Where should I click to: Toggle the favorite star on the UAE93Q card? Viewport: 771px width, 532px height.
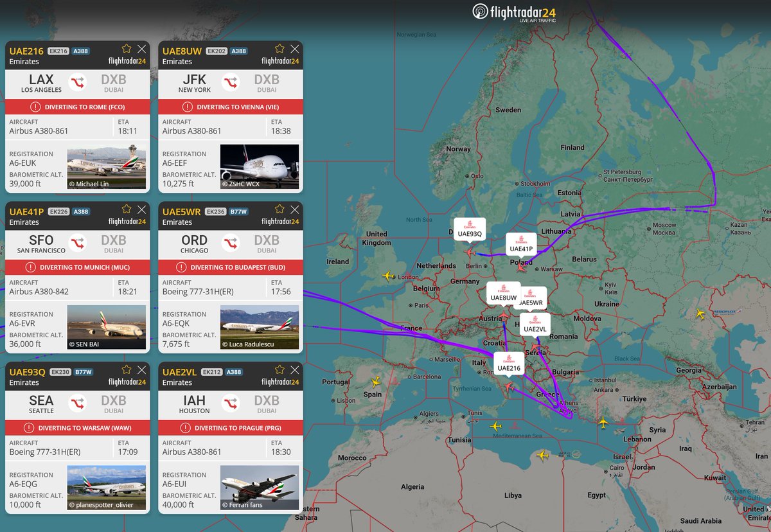pyautogui.click(x=127, y=369)
